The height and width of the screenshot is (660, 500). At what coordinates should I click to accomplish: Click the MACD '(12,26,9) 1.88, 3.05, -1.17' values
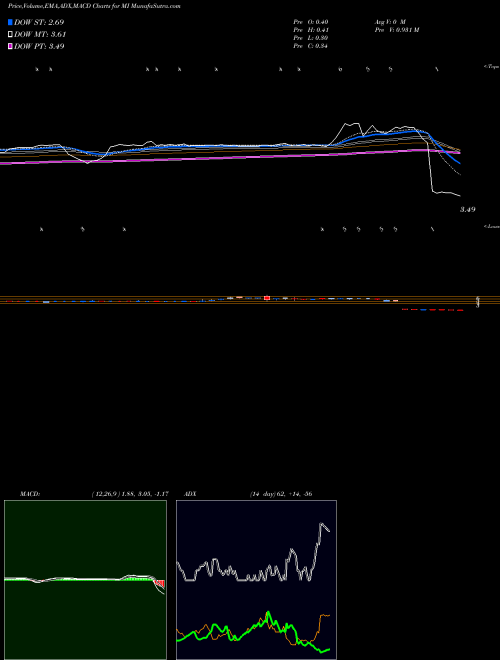coord(130,494)
